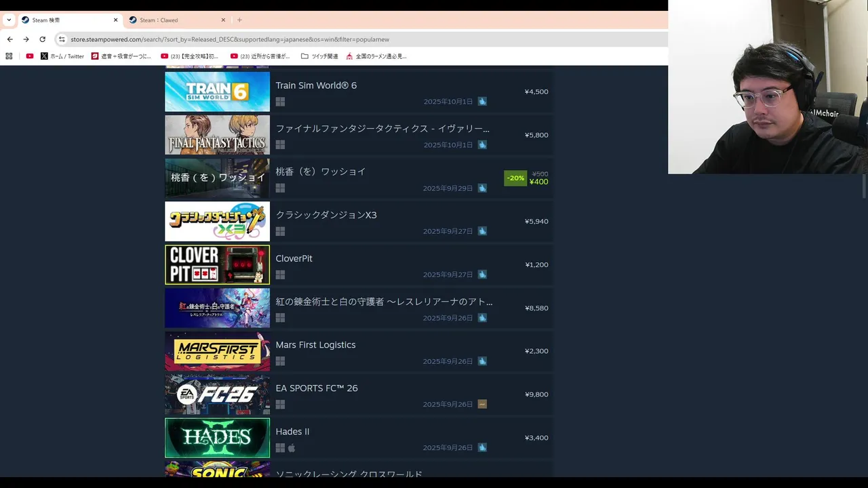The image size is (868, 488).
Task: Click the review icon for Hades II
Action: click(x=482, y=448)
